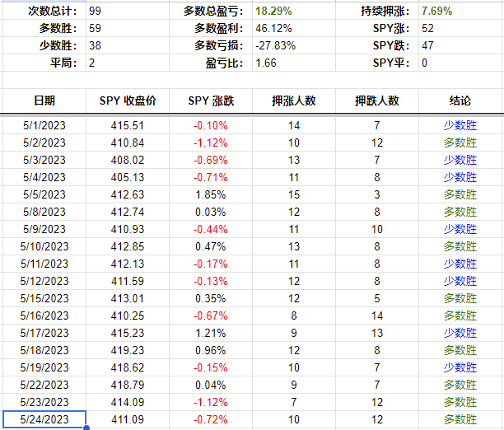Click the fill handle on cell 5/24/2023

click(x=86, y=428)
